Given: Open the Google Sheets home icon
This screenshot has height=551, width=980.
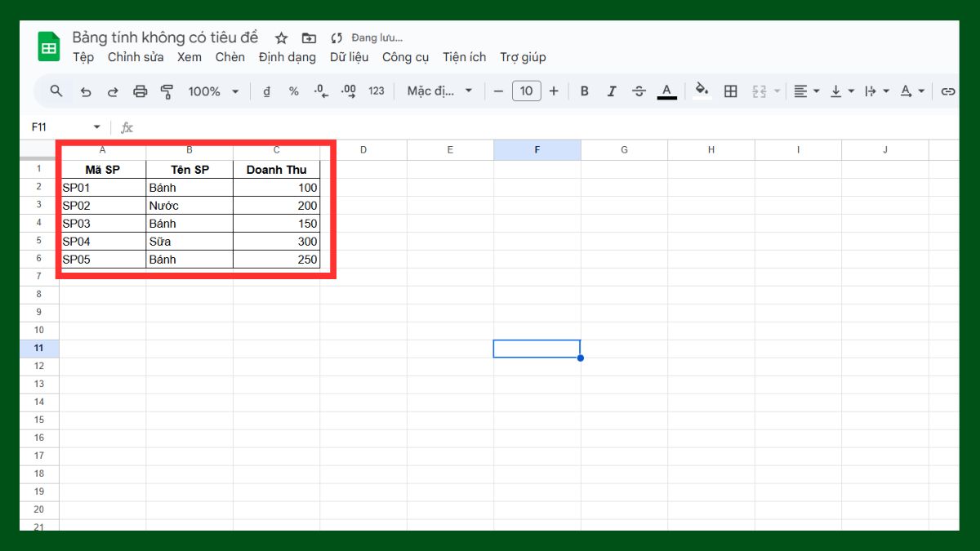Looking at the screenshot, I should click(49, 47).
